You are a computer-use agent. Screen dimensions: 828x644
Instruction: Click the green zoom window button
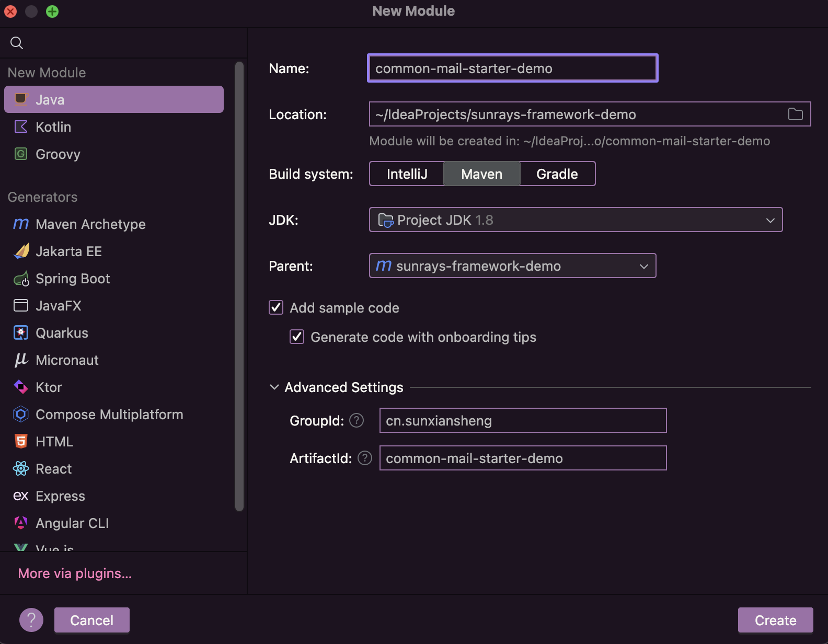tap(52, 11)
